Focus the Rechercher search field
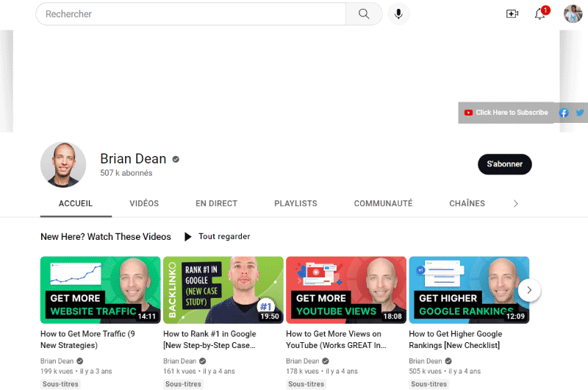This screenshot has width=588, height=390. click(x=191, y=14)
